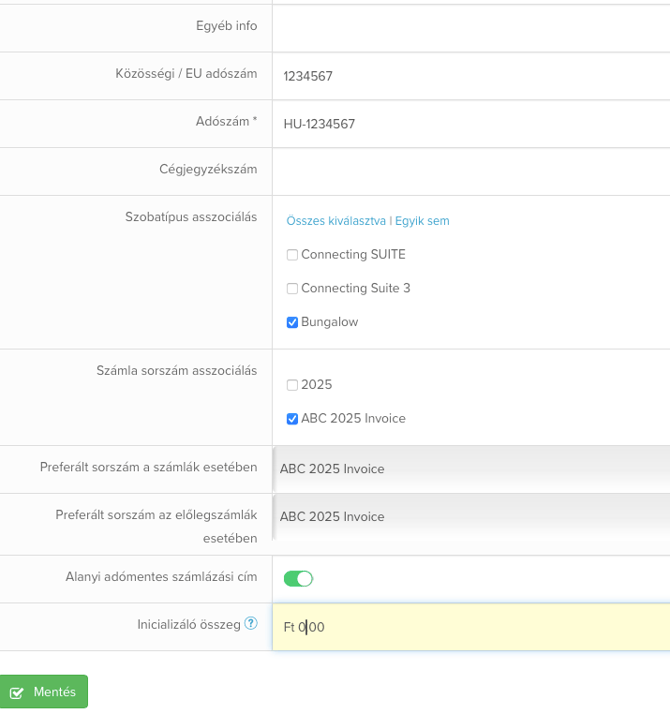This screenshot has width=670, height=714.
Task: Click the help icon beside Inicializáló összeg
Action: [251, 623]
